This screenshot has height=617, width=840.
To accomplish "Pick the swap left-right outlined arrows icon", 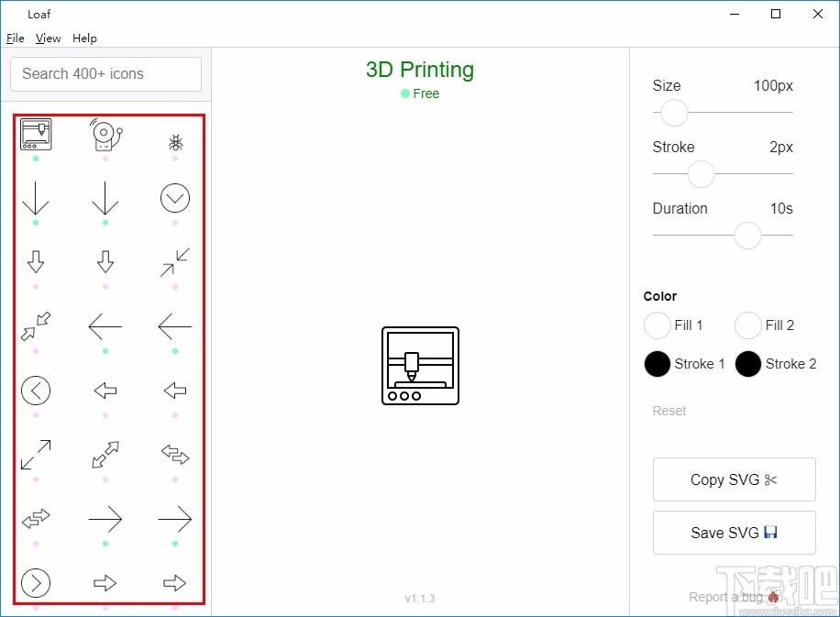I will pyautogui.click(x=175, y=454).
